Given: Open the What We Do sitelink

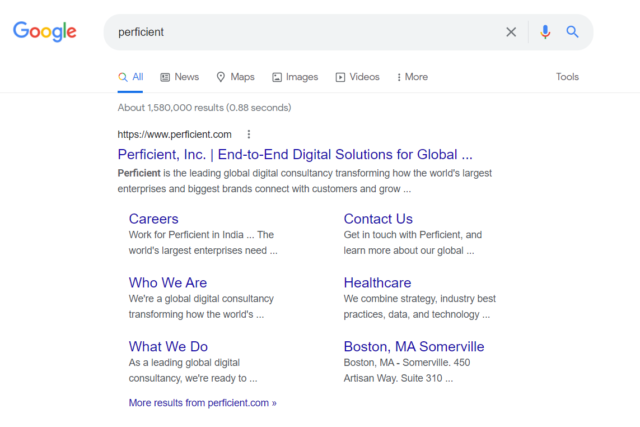Looking at the screenshot, I should [x=168, y=346].
